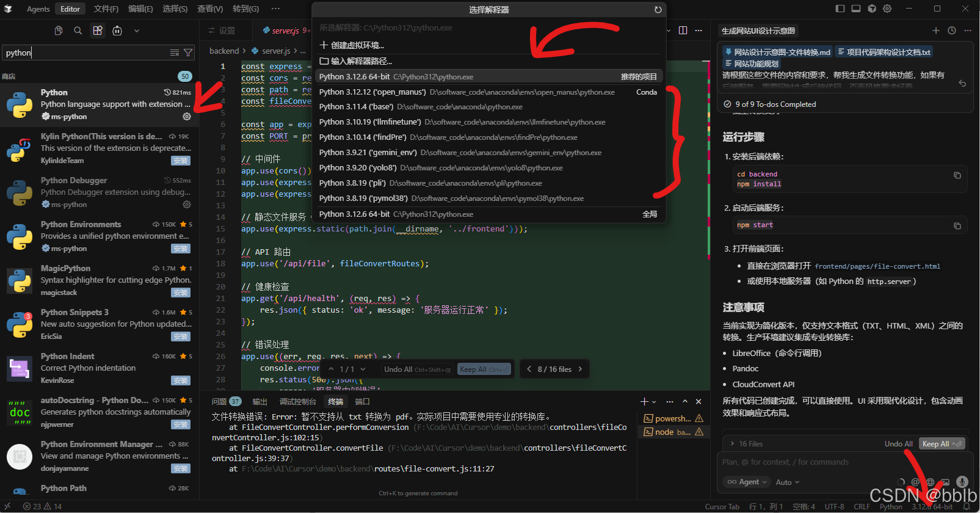Open manage gear for Python Debugger
The image size is (980, 513).
[187, 205]
